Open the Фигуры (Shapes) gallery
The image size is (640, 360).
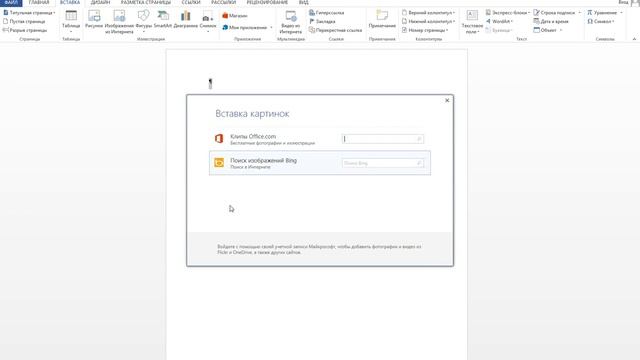[144, 20]
